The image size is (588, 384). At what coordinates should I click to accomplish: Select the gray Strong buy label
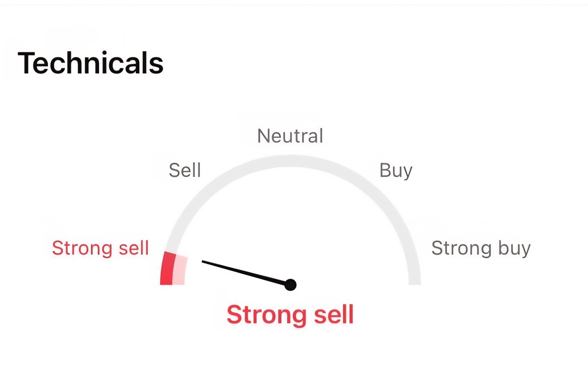(481, 248)
